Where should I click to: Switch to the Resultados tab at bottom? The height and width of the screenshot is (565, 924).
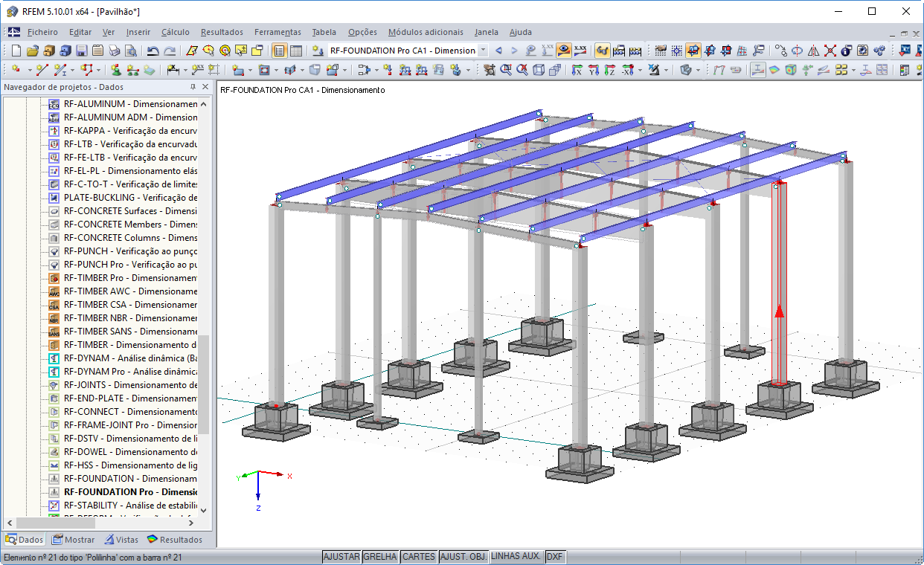[176, 540]
